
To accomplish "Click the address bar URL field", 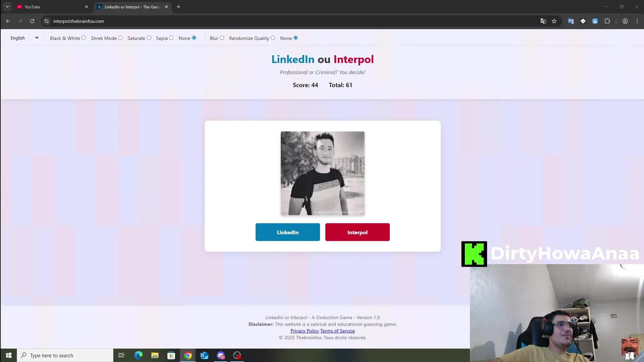I will point(292,21).
